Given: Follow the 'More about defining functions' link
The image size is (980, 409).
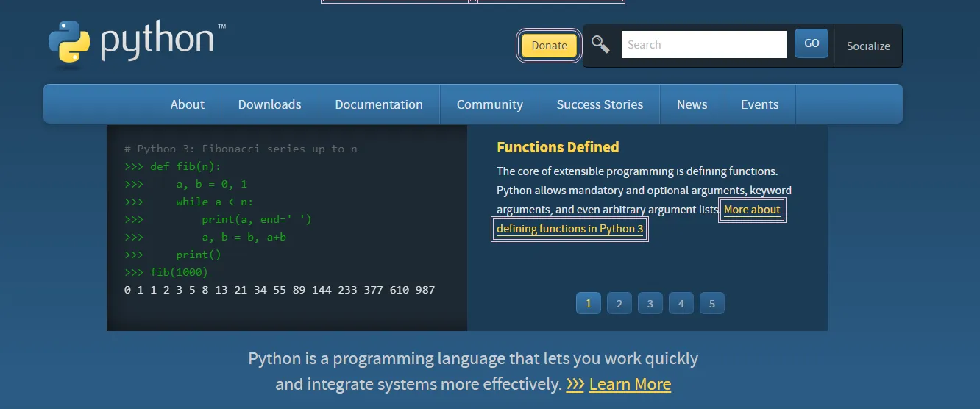Looking at the screenshot, I should [x=570, y=229].
